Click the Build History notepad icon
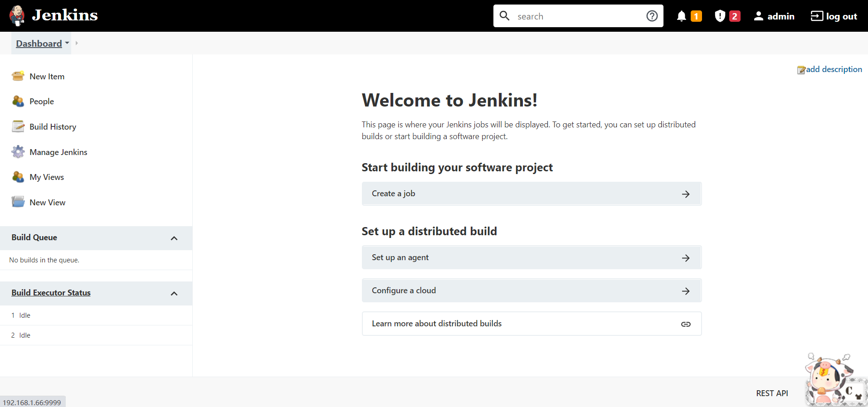 18,126
